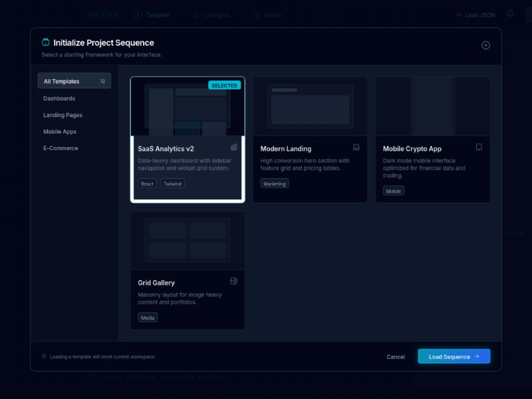This screenshot has width=532, height=399.
Task: Switch to the E-Commerce category
Action: click(61, 148)
